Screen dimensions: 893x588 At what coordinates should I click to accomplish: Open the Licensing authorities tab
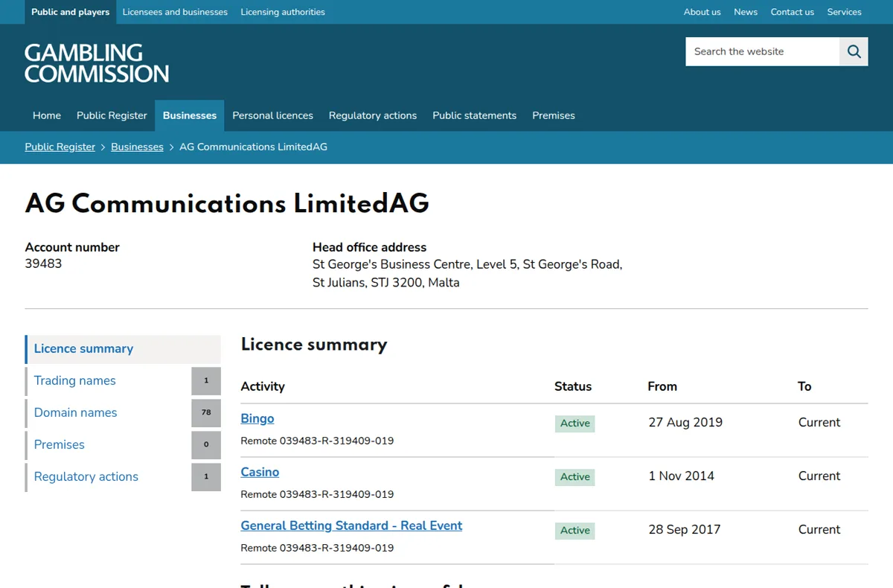point(283,12)
